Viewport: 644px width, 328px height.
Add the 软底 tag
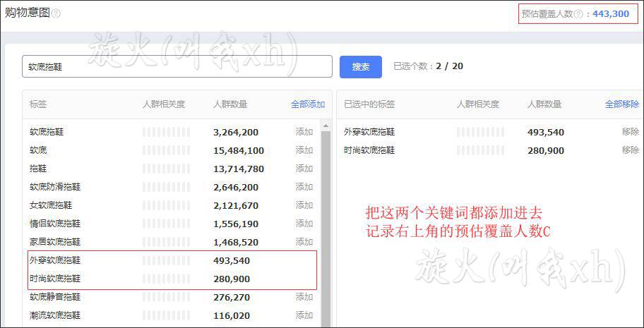[x=304, y=150]
